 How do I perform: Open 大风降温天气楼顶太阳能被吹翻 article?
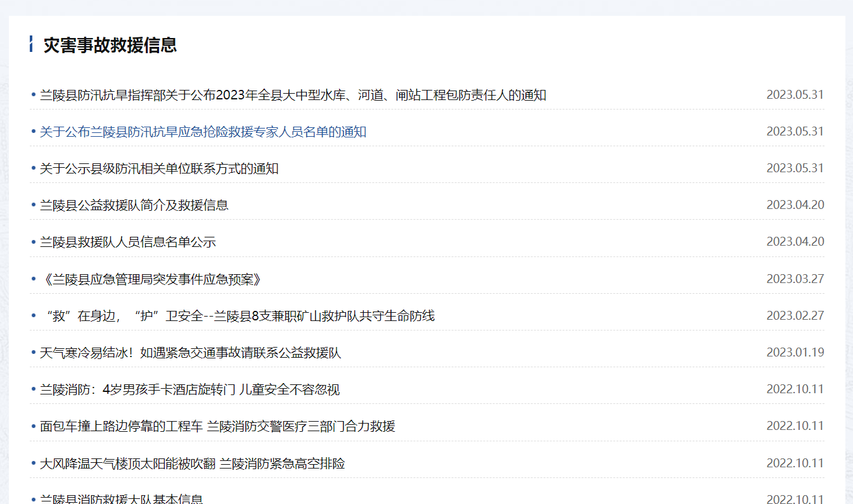pos(193,463)
